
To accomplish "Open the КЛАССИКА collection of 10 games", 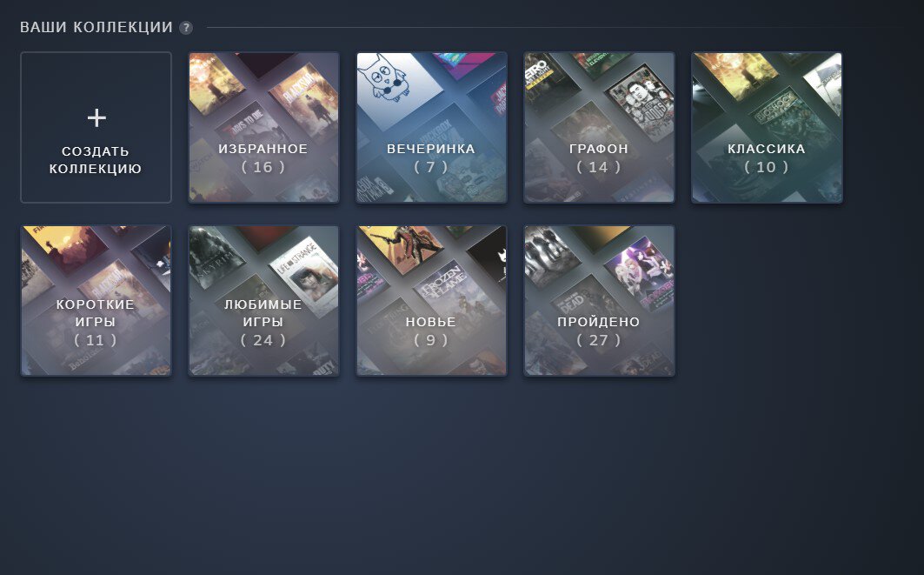I will (x=767, y=127).
